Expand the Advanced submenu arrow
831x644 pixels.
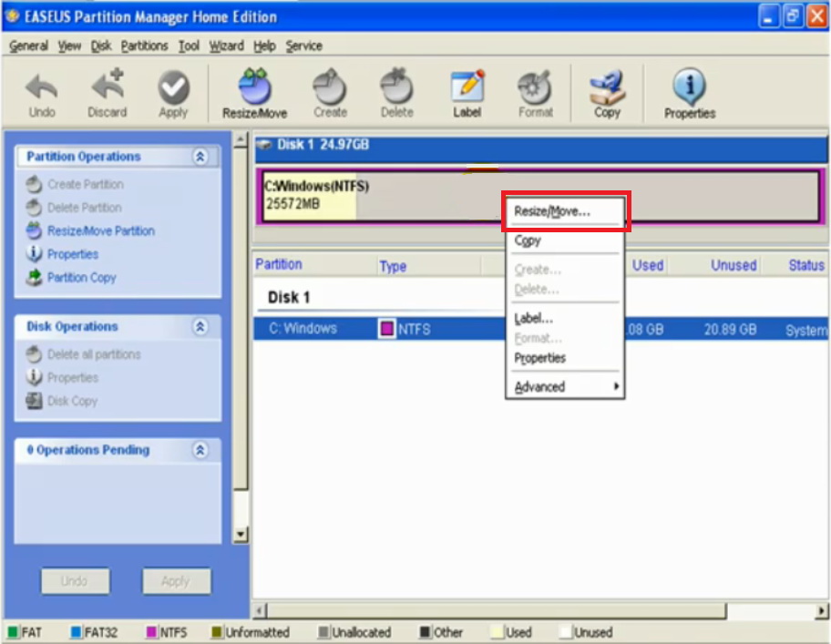[616, 386]
